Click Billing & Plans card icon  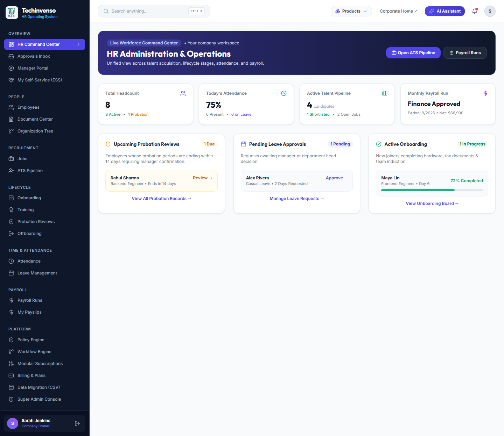(11, 376)
